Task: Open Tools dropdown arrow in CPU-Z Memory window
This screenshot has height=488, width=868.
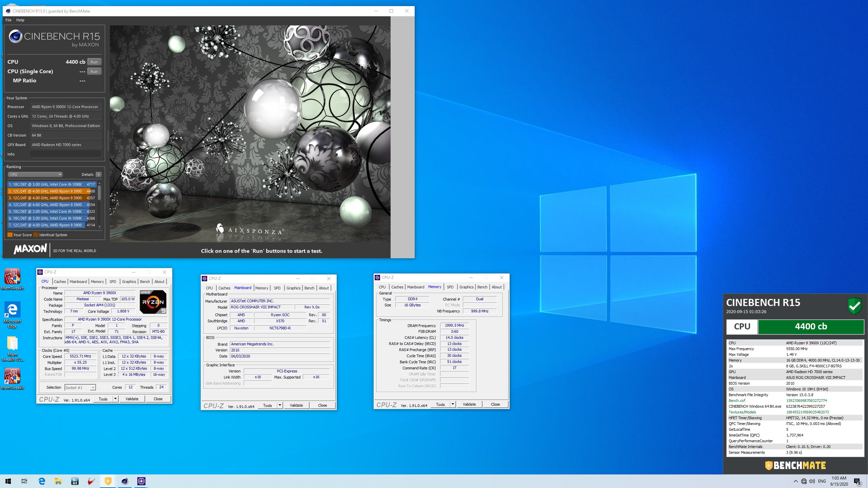Action: click(x=453, y=404)
